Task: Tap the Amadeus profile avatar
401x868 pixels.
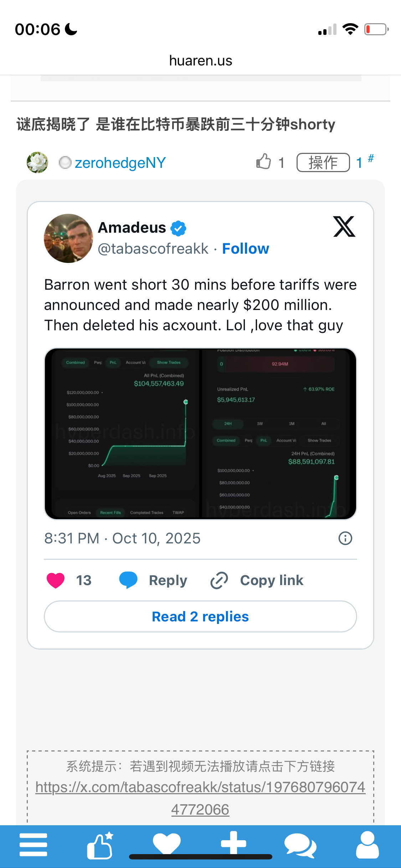Action: point(68,238)
